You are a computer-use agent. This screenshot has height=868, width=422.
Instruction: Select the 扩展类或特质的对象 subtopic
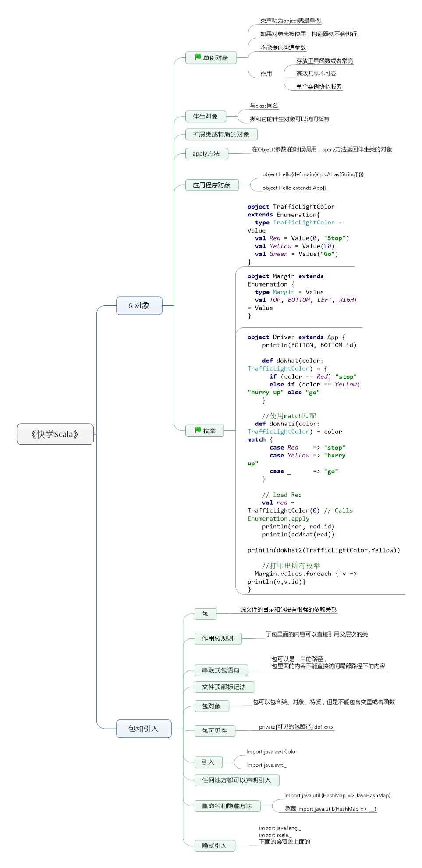[221, 135]
